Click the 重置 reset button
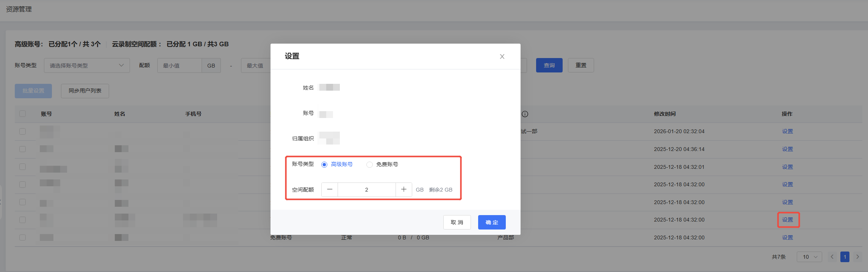 pos(580,65)
